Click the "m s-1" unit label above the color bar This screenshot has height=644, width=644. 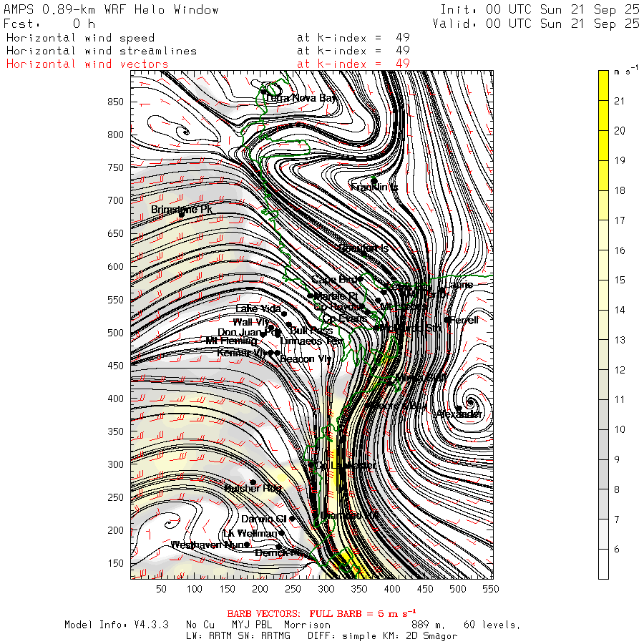[x=626, y=70]
